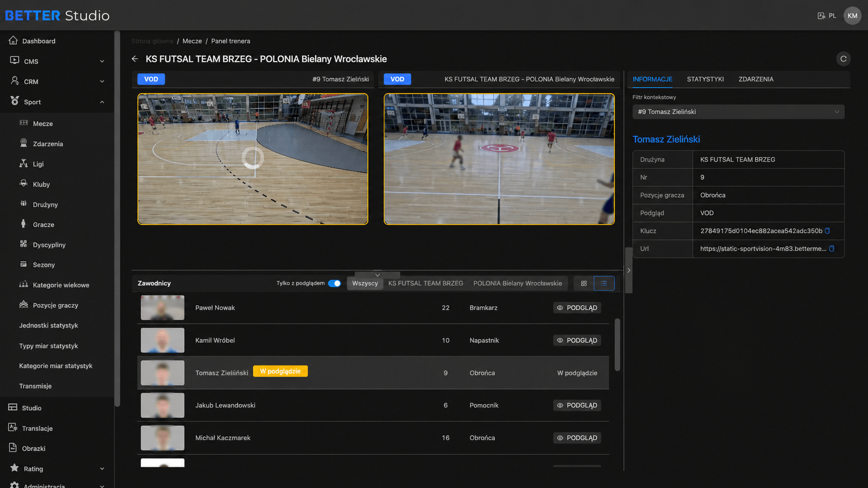Image resolution: width=868 pixels, height=488 pixels.
Task: Filter players by POLONIA Bielany Wrocławskie
Action: click(518, 283)
